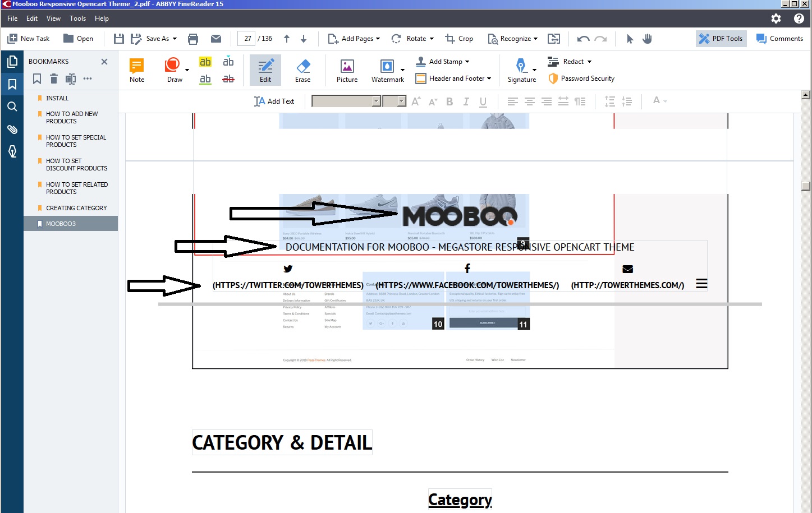Expand the Recognize dropdown
The image size is (812, 513).
[x=535, y=39]
